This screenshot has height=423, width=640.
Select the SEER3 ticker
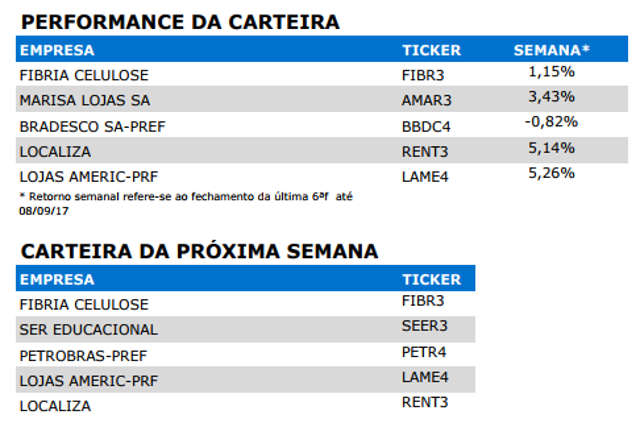(x=425, y=326)
